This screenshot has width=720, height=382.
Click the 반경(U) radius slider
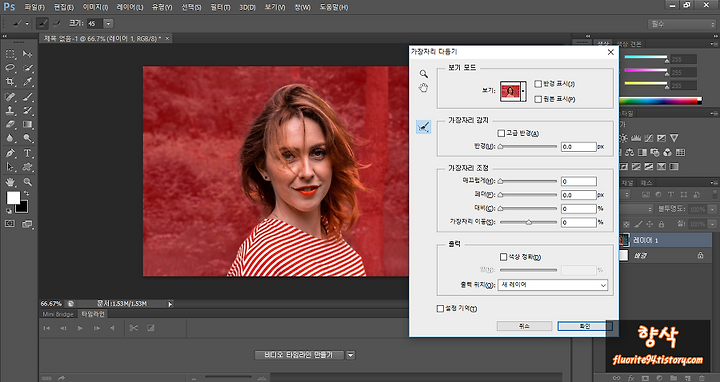528,147
